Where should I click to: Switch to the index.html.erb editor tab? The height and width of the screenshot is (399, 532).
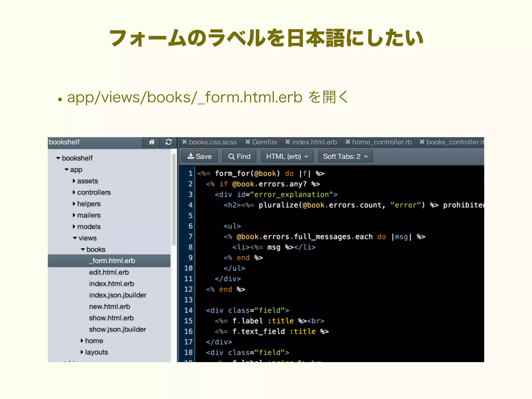tap(315, 142)
